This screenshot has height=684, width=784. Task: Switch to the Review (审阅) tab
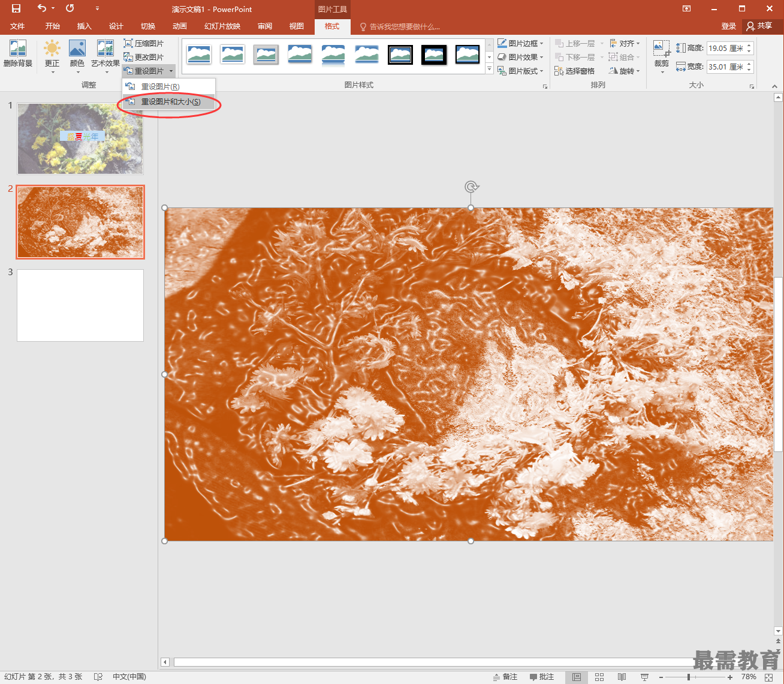[x=265, y=26]
